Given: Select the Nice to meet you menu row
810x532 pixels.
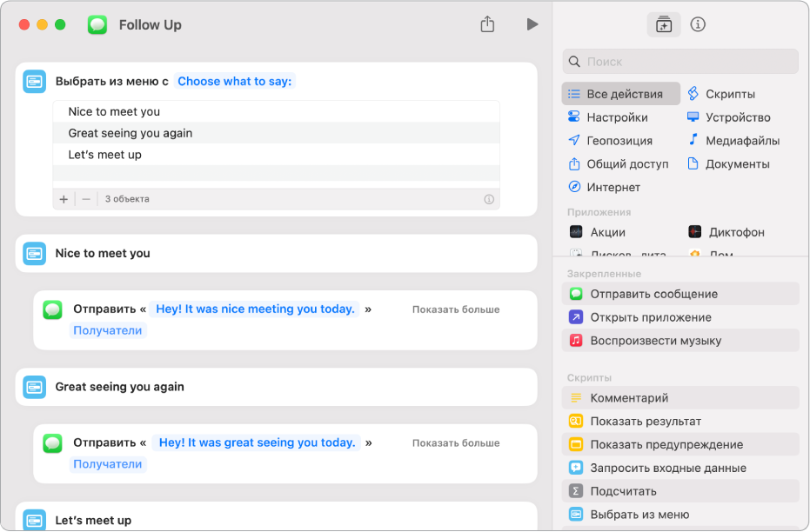Looking at the screenshot, I should coord(276,111).
